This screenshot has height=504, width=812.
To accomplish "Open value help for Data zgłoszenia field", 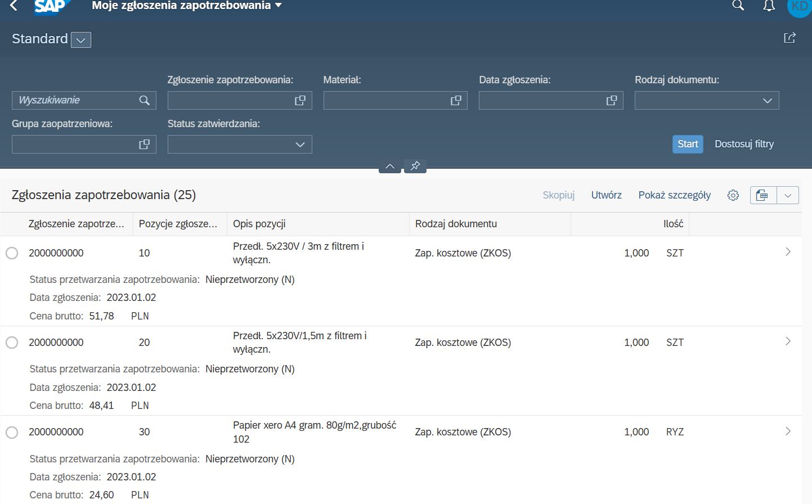I will click(x=612, y=100).
